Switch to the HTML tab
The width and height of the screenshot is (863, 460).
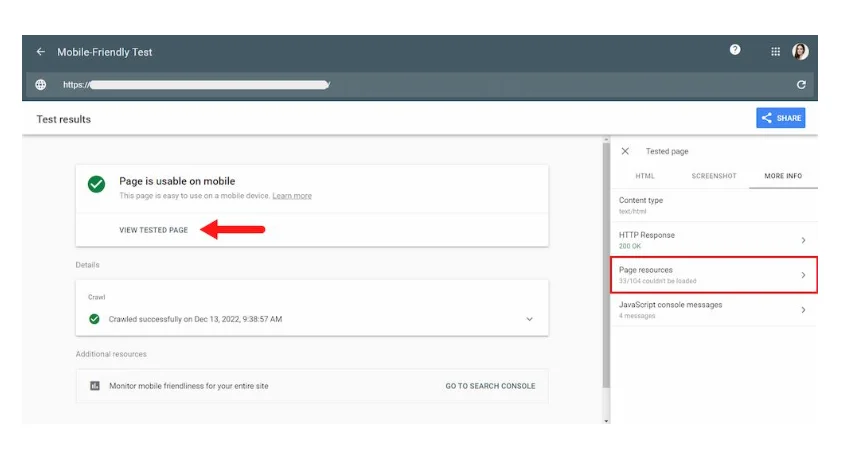[645, 176]
